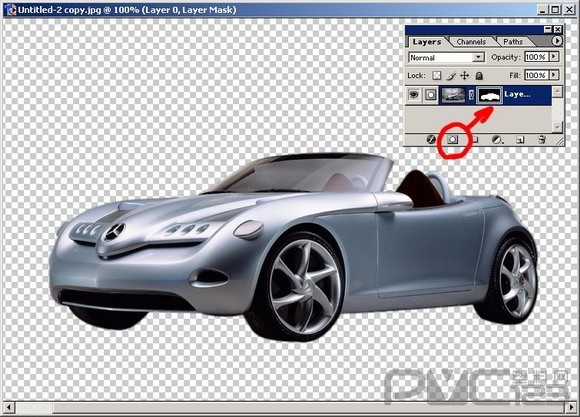Close the Layers palette
The height and width of the screenshot is (417, 580).
558,29
